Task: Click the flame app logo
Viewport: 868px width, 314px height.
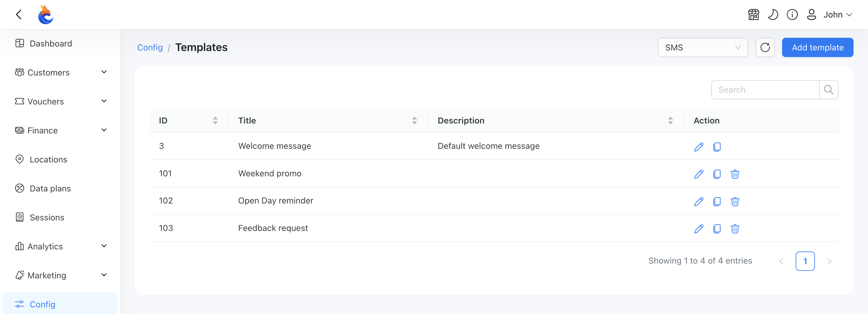Action: point(46,14)
